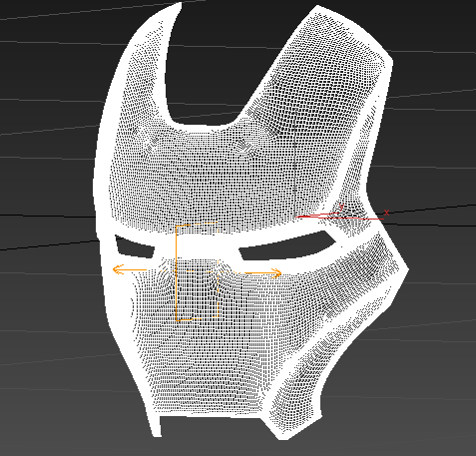This screenshot has width=476, height=456.
Task: Select the orange rectangular gizmo frame edge
Action: (x=177, y=272)
